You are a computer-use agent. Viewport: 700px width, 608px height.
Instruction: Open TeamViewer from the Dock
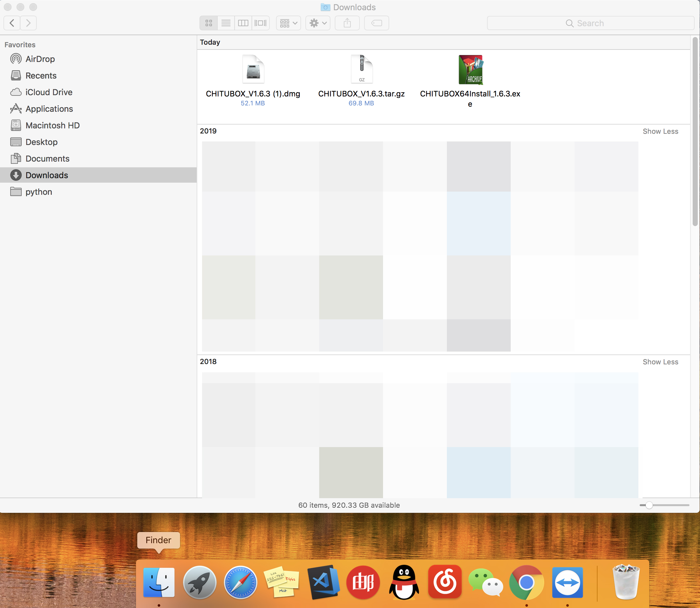click(x=568, y=582)
